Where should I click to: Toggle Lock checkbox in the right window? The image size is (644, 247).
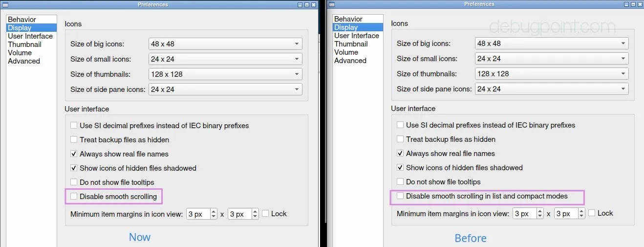click(x=592, y=213)
